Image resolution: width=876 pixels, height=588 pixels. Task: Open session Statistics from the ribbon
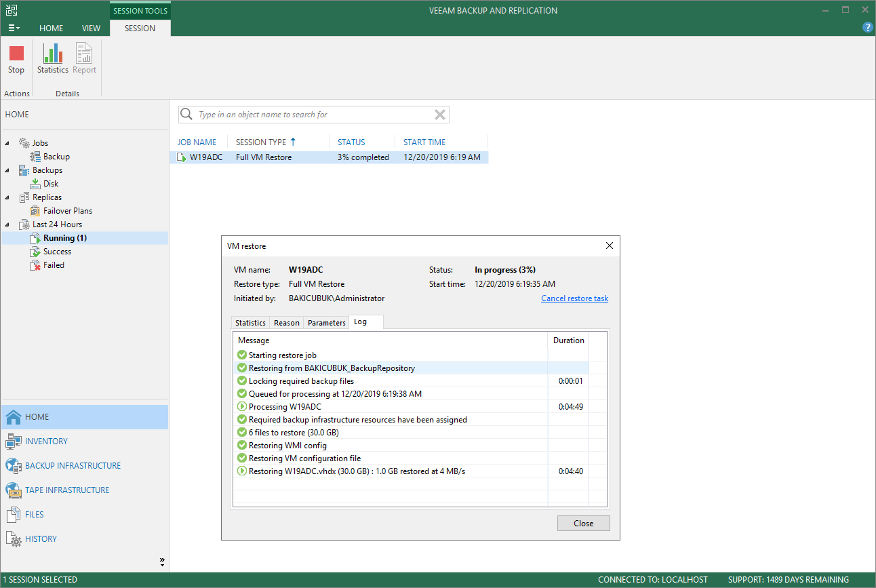[x=53, y=60]
